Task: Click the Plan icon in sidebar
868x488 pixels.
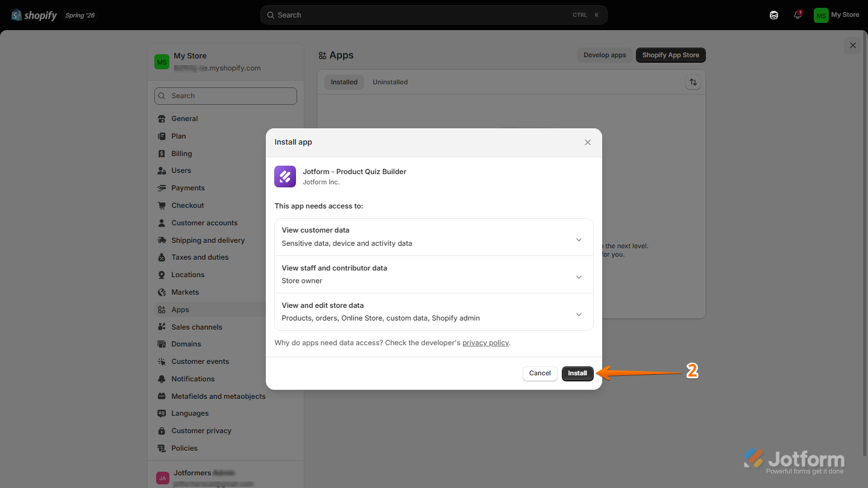Action: (162, 136)
